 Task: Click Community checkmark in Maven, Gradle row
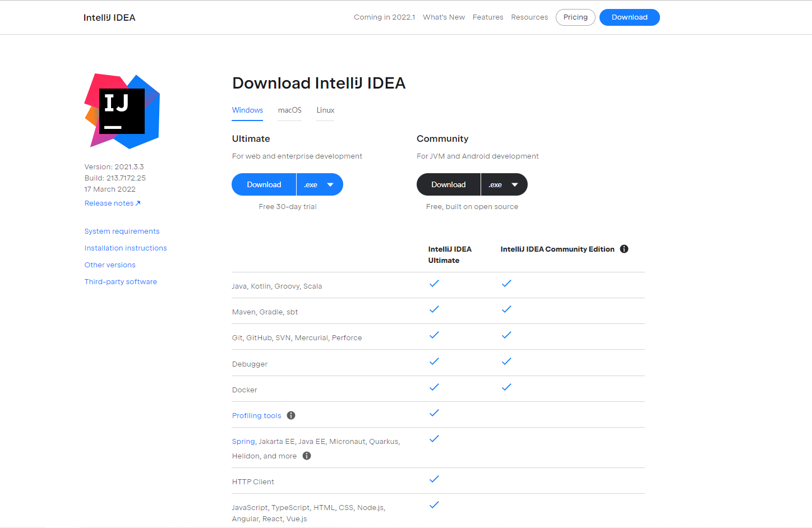(x=506, y=309)
